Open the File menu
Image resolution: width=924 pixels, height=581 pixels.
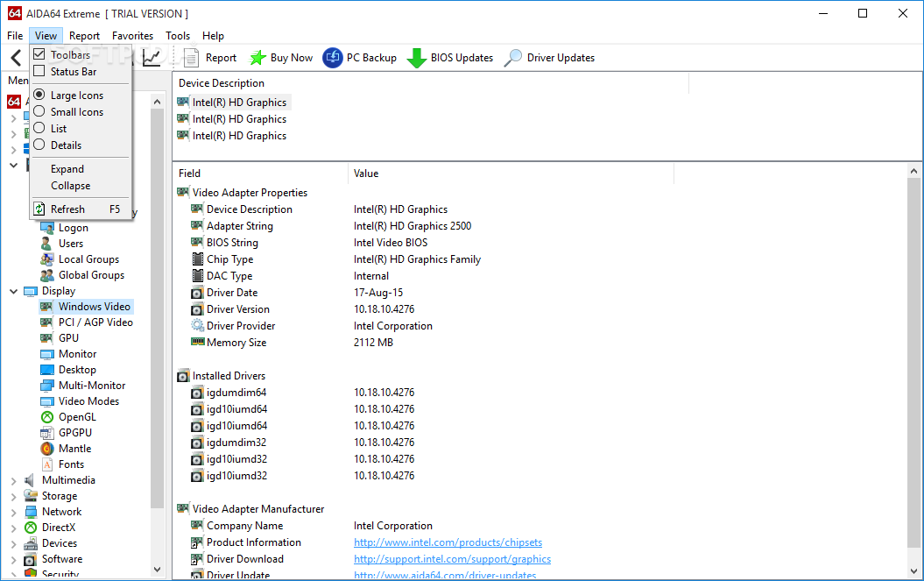pos(15,35)
